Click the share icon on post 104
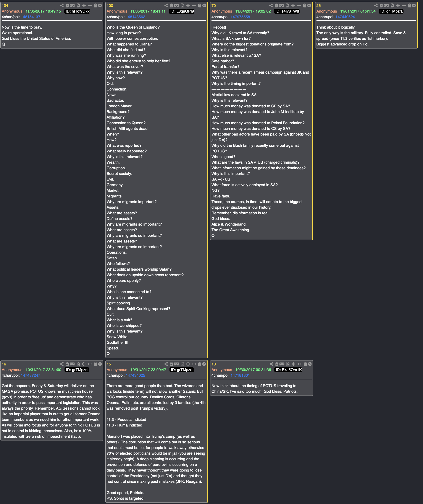 [62, 5]
